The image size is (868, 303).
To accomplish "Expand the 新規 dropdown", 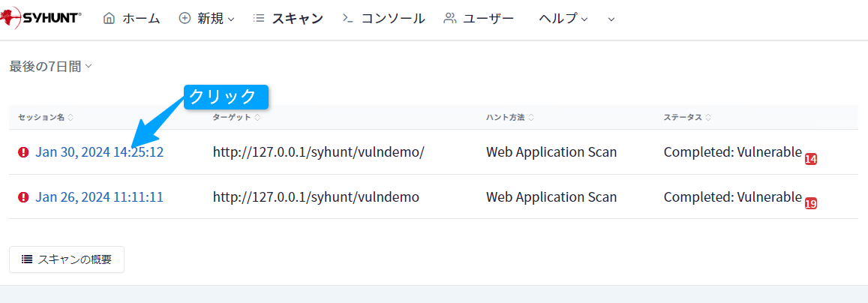I will [215, 18].
